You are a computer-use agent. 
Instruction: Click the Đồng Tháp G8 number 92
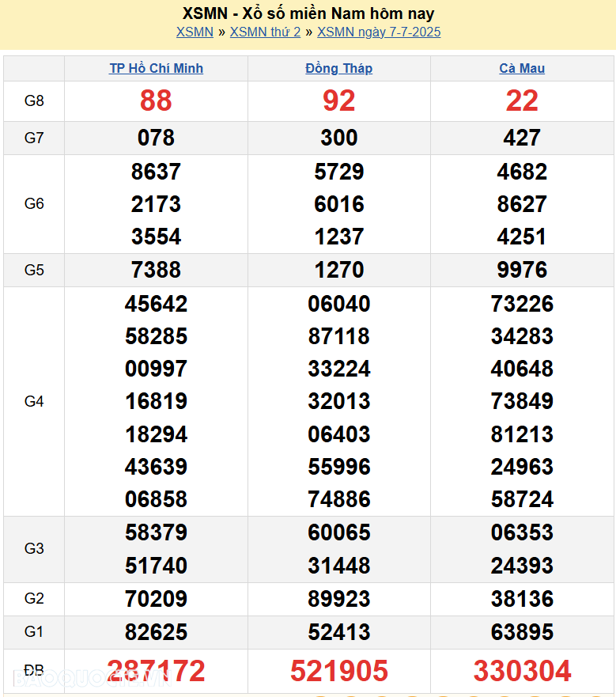pyautogui.click(x=338, y=100)
